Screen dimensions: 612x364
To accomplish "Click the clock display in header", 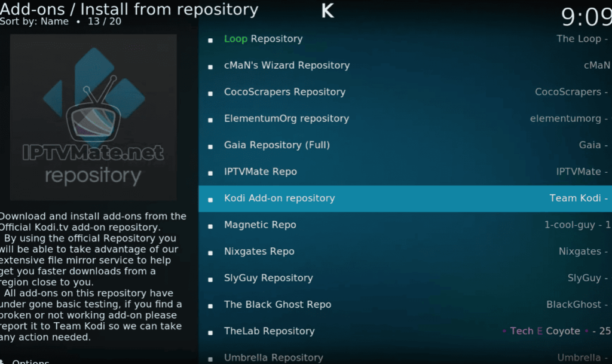I will (586, 17).
